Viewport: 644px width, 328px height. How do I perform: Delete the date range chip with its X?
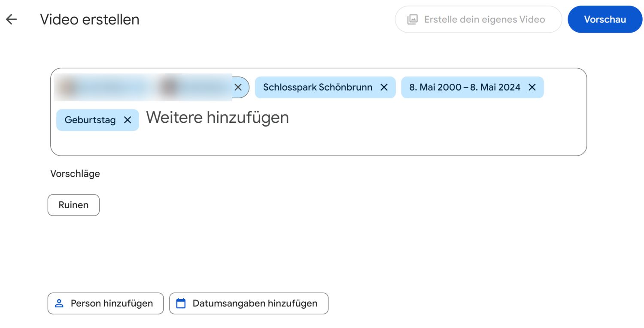tap(532, 87)
